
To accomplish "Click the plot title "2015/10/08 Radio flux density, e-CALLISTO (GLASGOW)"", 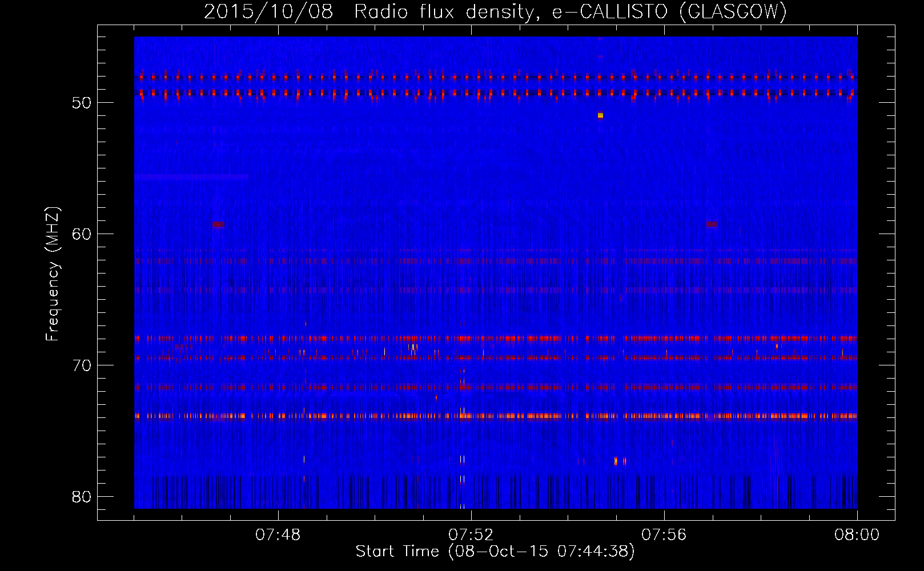I will (495, 11).
